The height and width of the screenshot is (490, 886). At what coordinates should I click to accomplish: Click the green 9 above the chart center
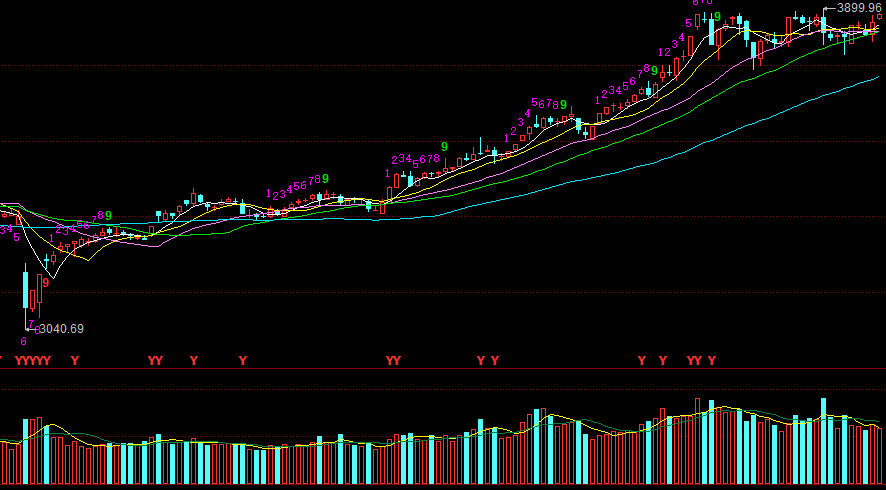(x=444, y=147)
